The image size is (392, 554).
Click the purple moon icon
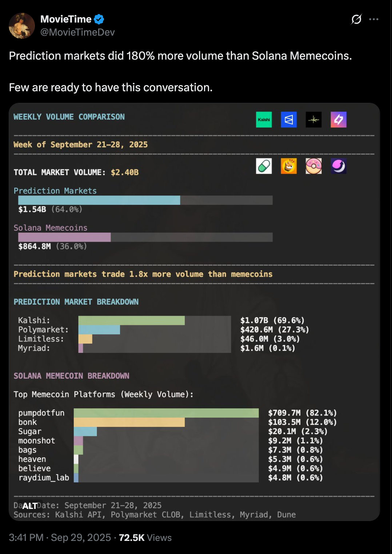339,166
